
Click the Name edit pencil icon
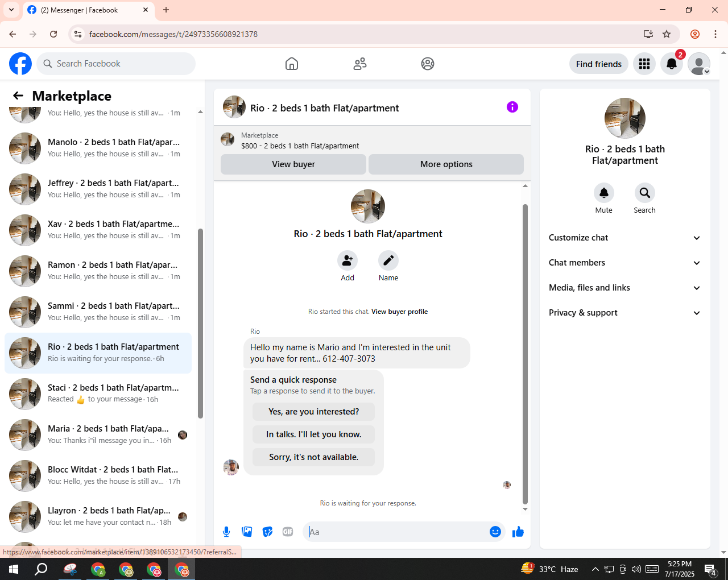click(x=388, y=260)
